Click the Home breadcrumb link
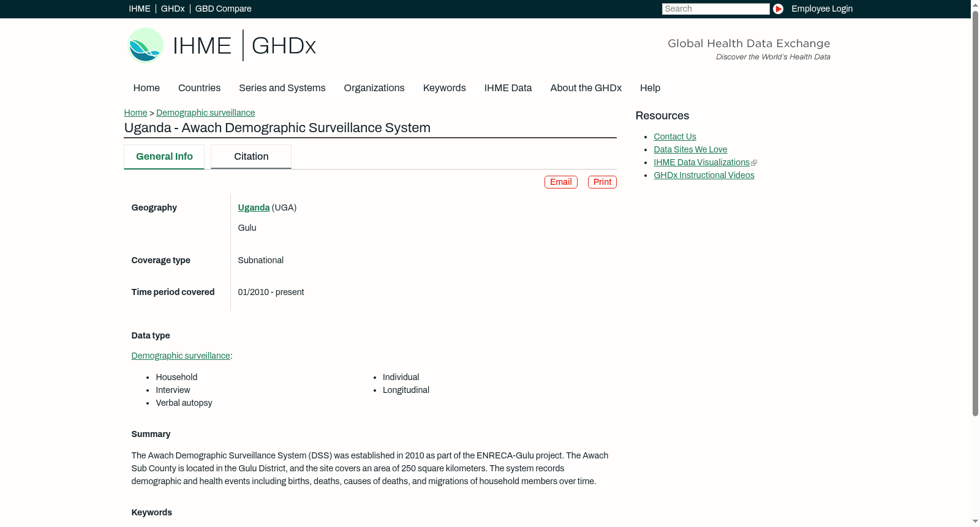Image resolution: width=980 pixels, height=527 pixels. click(x=135, y=113)
